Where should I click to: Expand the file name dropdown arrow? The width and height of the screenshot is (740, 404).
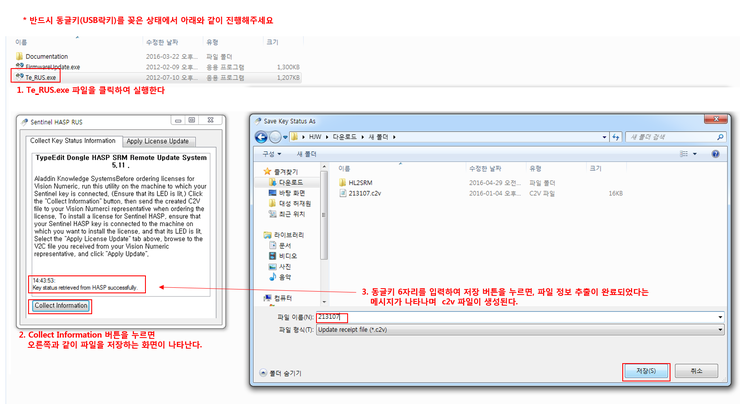pos(720,317)
